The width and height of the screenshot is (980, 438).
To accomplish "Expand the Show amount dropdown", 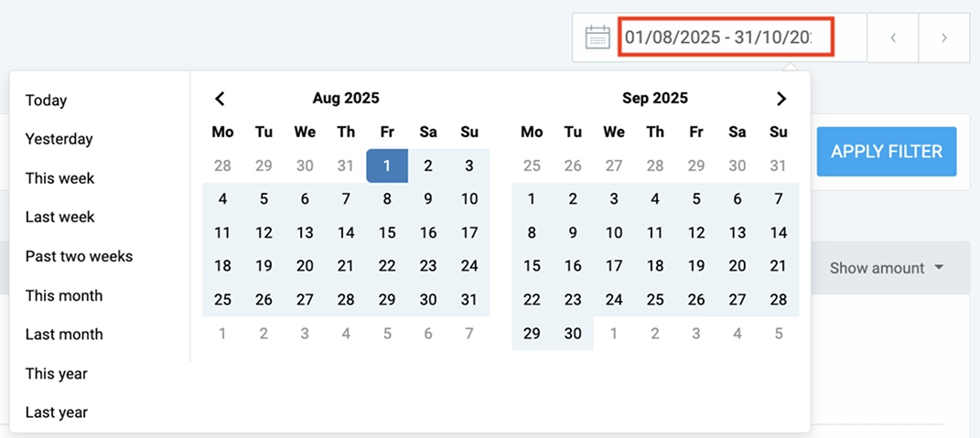I will pyautogui.click(x=887, y=268).
